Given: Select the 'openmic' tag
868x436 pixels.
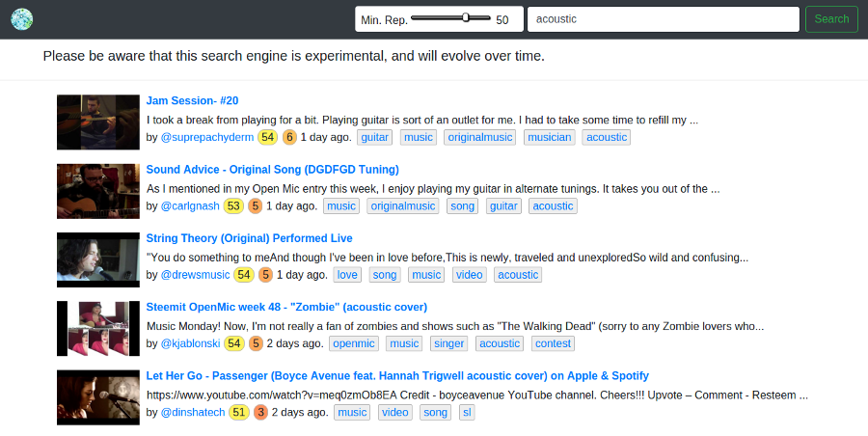Looking at the screenshot, I should click(x=354, y=343).
